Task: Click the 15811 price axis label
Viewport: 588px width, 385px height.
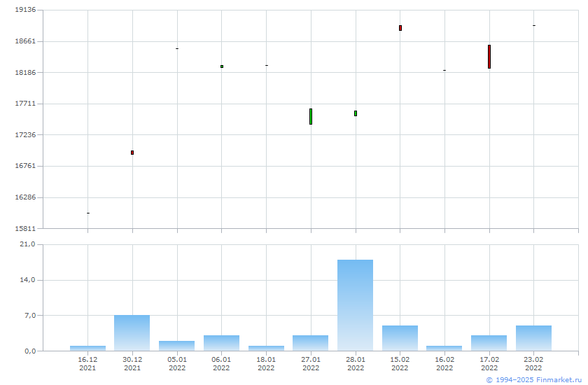Action: [25, 228]
